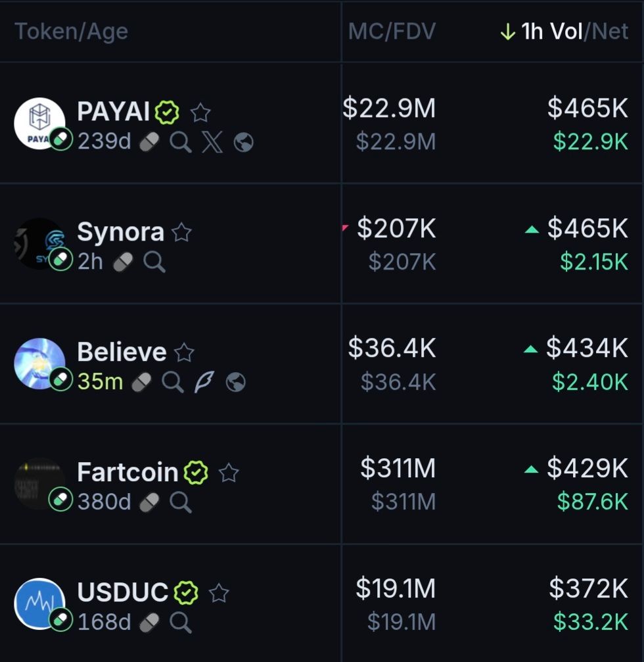The height and width of the screenshot is (662, 644).
Task: Click the pill icon in PAYAI row
Action: 150,142
